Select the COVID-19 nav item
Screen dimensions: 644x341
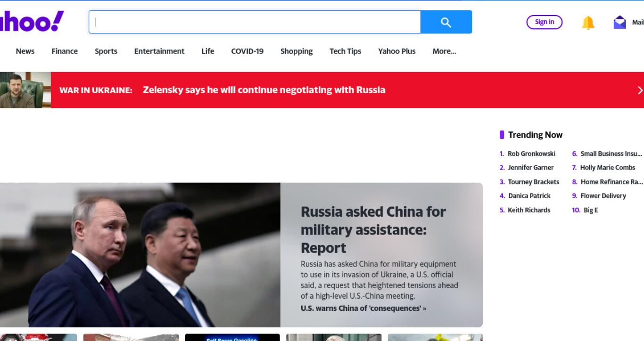tap(247, 51)
